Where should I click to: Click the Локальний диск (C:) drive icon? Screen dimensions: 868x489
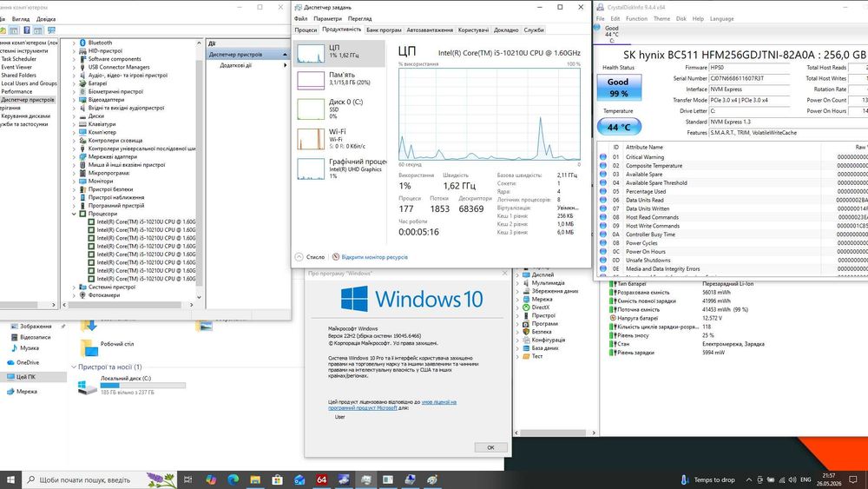pyautogui.click(x=88, y=387)
